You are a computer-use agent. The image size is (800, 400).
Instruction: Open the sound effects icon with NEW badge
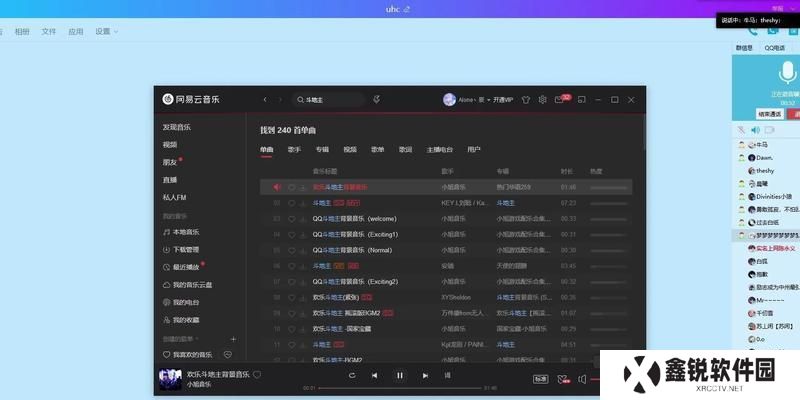(563, 379)
